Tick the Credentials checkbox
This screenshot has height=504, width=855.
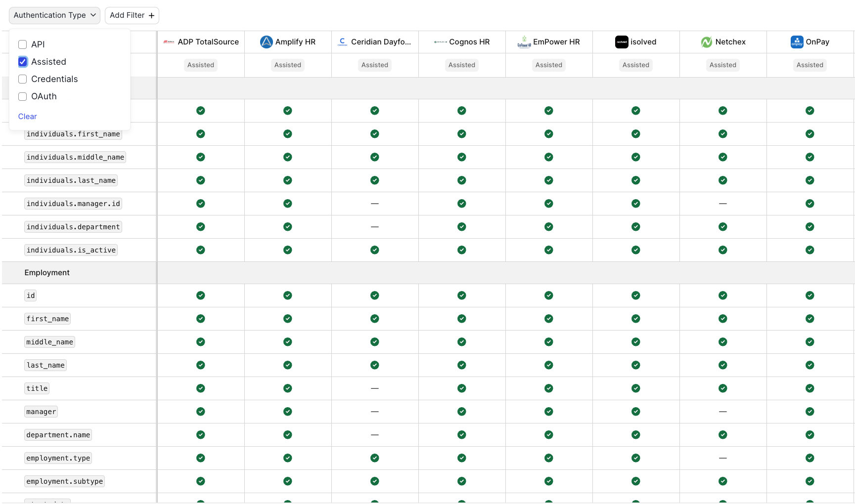tap(23, 79)
